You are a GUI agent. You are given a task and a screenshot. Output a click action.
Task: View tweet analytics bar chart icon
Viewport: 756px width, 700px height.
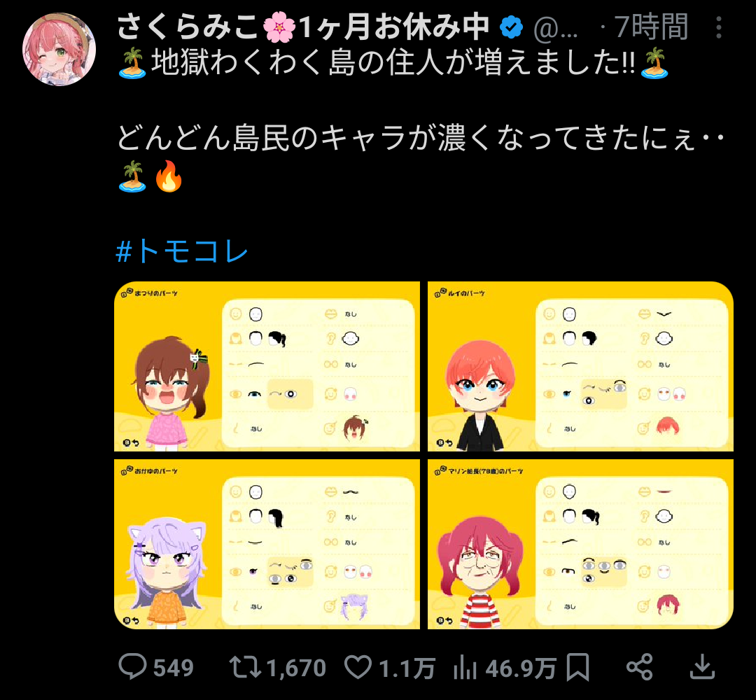click(465, 667)
